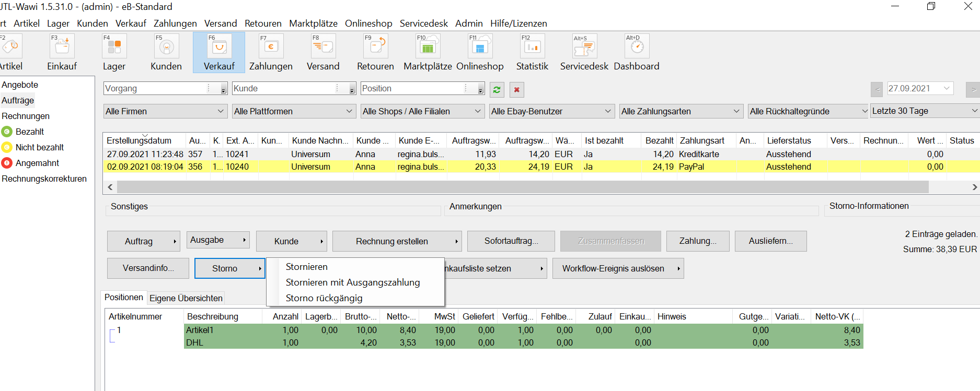Select Rechnungen in the left sidebar

[x=26, y=116]
